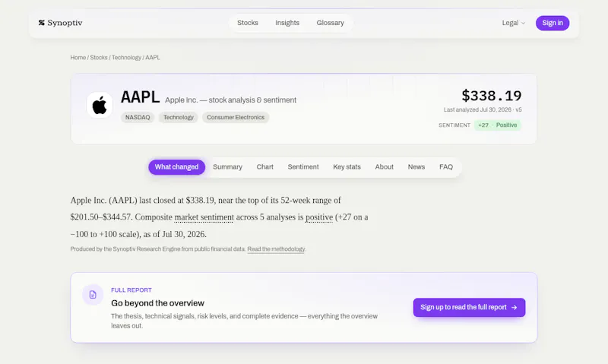Click the $338.19 price value
Image resolution: width=608 pixels, height=364 pixels.
[491, 95]
